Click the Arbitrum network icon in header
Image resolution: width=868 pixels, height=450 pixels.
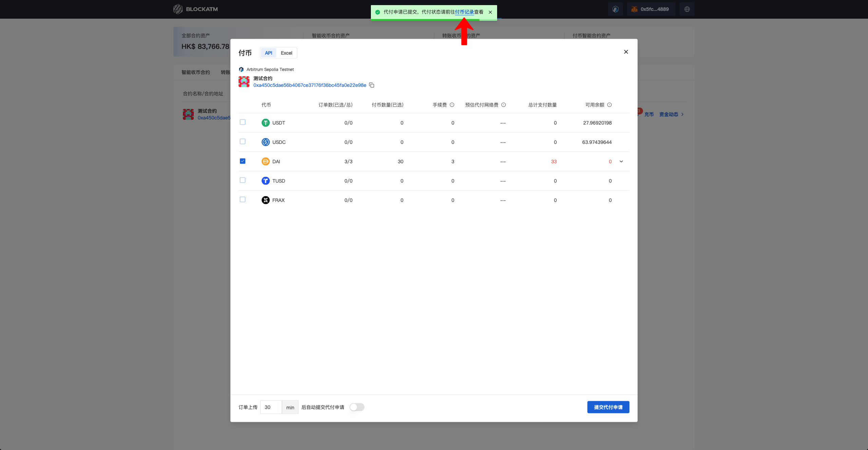[x=616, y=9]
